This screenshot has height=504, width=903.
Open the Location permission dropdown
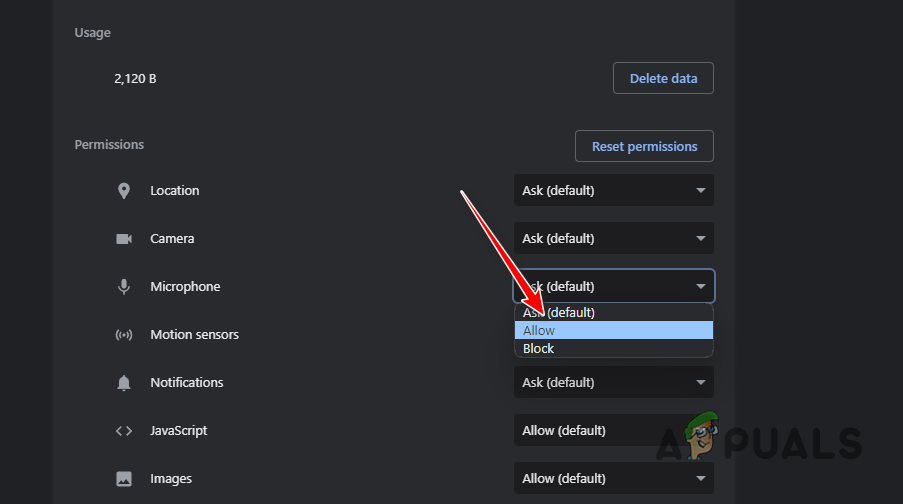(613, 191)
